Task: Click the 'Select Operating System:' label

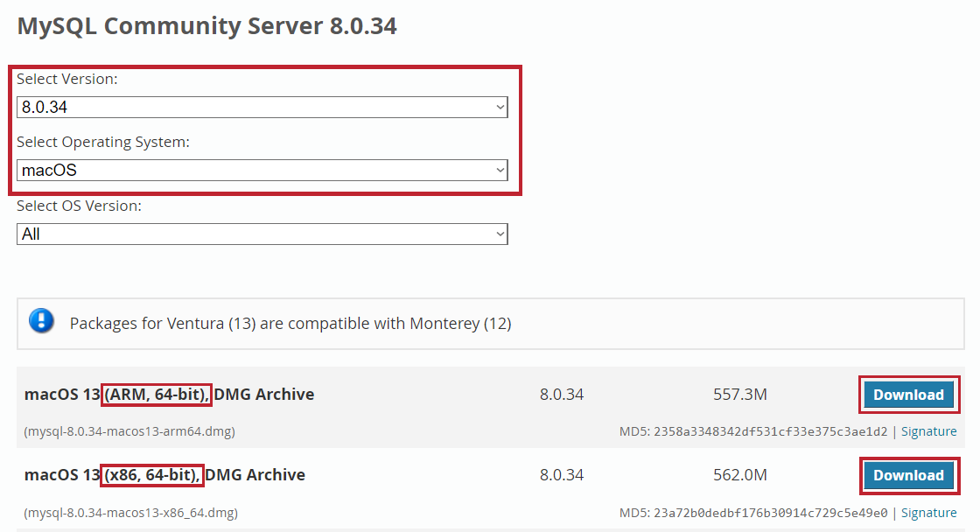Action: tap(103, 142)
